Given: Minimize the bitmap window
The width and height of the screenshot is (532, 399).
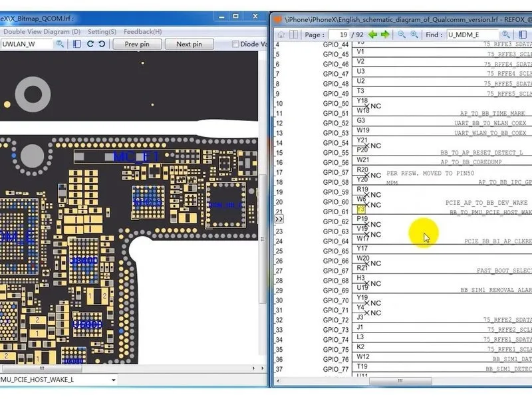Looking at the screenshot, I should point(221,17).
